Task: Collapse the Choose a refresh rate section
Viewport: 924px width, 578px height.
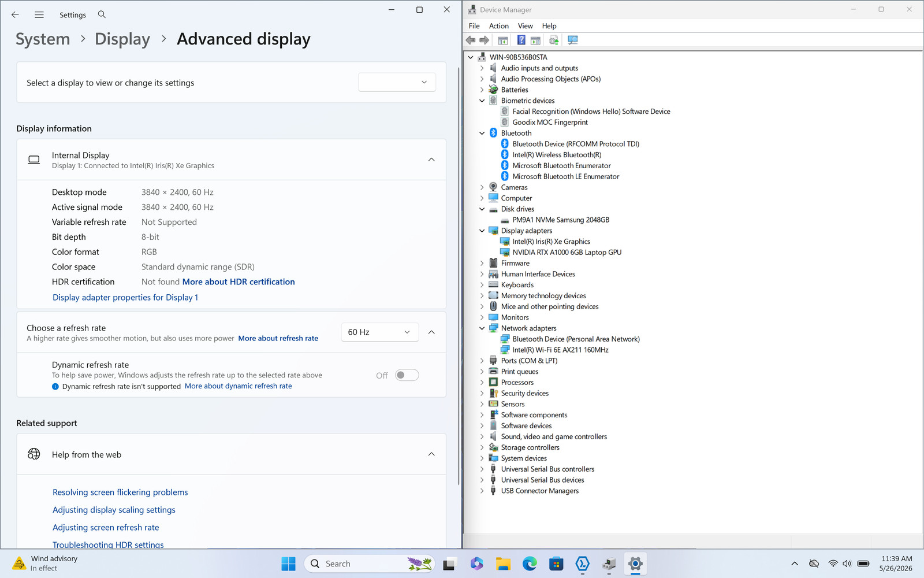Action: tap(431, 332)
